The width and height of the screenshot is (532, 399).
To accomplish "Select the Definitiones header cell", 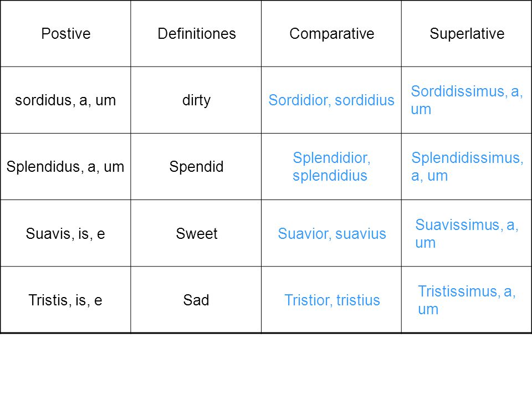I will (x=196, y=34).
